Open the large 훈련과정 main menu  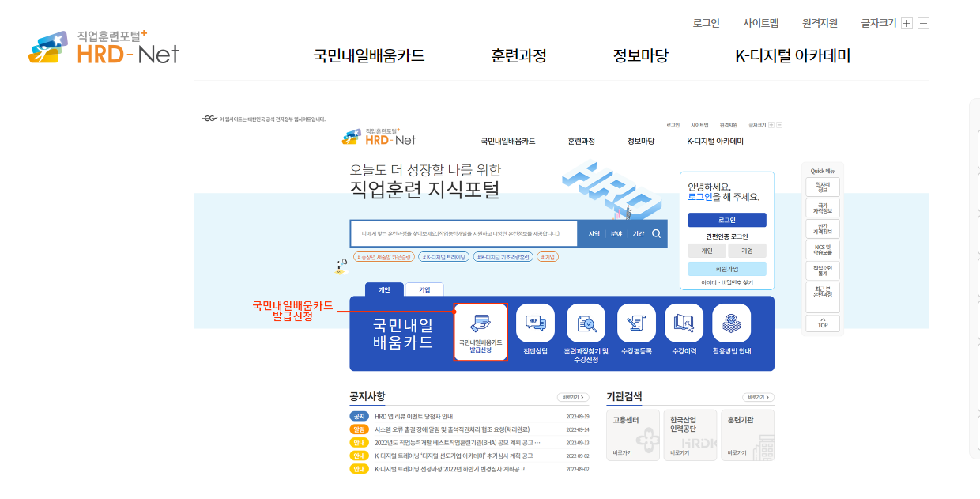tap(518, 55)
